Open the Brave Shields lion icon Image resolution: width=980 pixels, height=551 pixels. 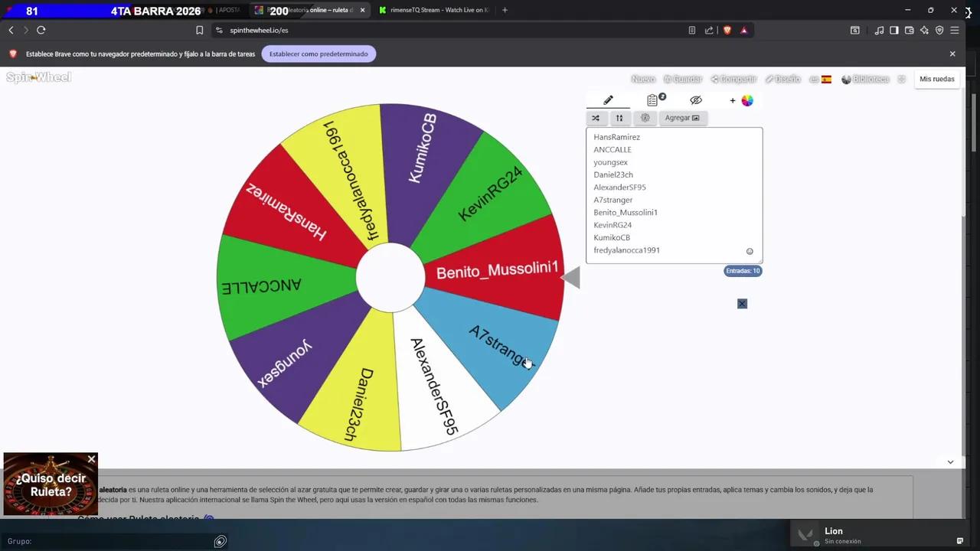pyautogui.click(x=727, y=31)
